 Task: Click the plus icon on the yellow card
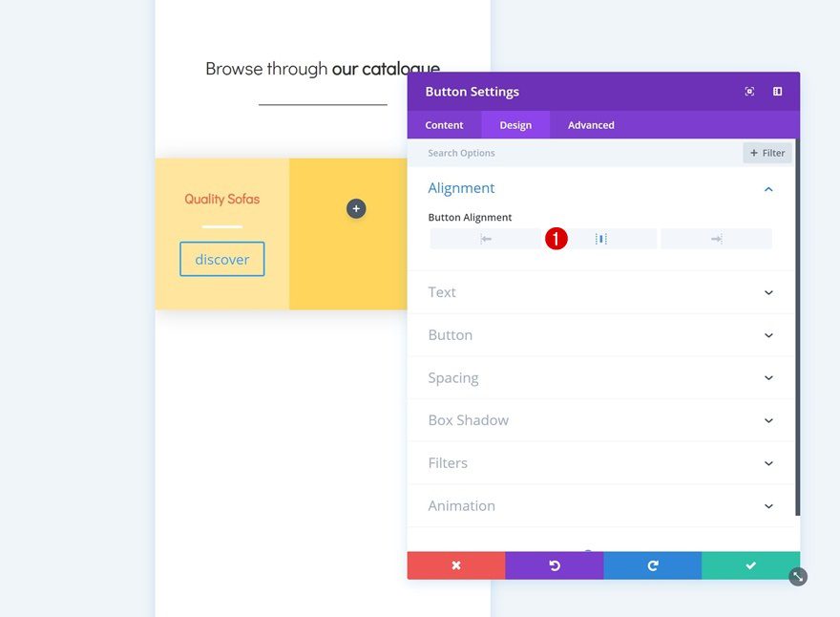pos(356,208)
